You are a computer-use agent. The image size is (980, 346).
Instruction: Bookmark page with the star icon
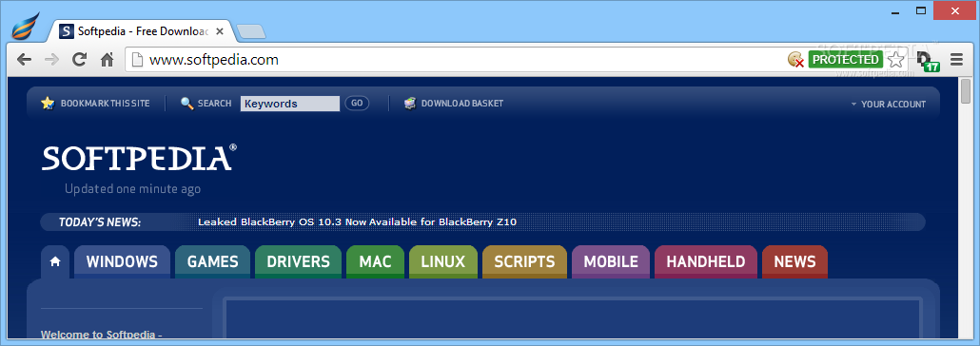tap(896, 60)
